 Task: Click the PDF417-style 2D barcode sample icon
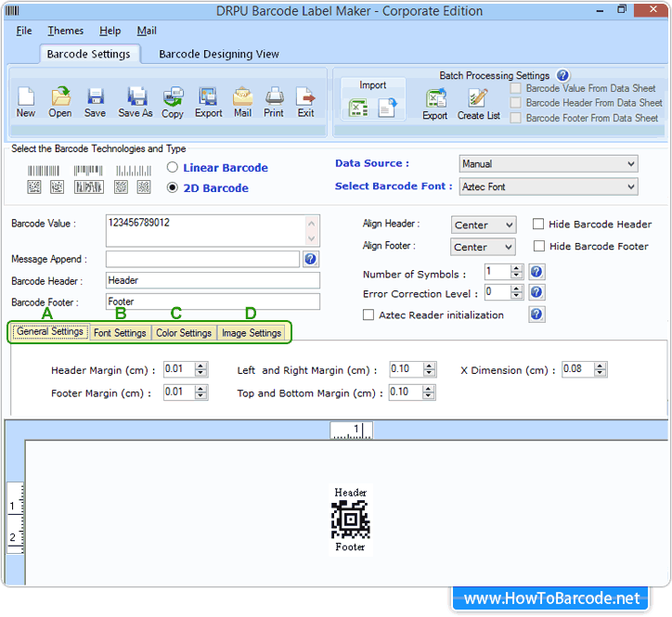[x=89, y=186]
